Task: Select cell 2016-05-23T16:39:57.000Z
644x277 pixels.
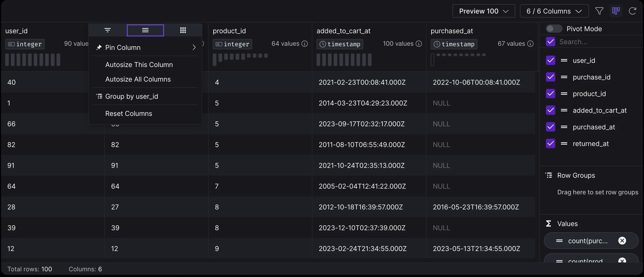Action: point(476,207)
